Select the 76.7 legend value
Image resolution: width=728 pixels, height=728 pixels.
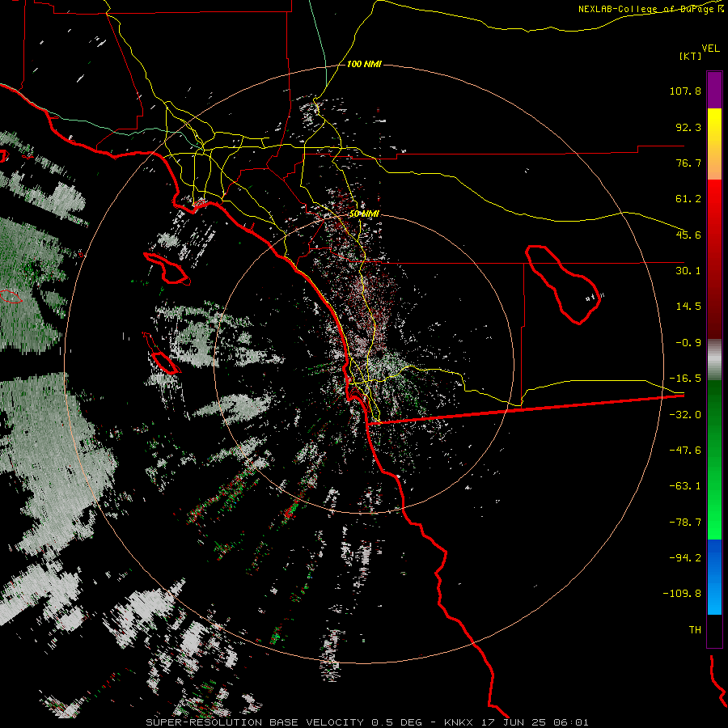pyautogui.click(x=688, y=163)
